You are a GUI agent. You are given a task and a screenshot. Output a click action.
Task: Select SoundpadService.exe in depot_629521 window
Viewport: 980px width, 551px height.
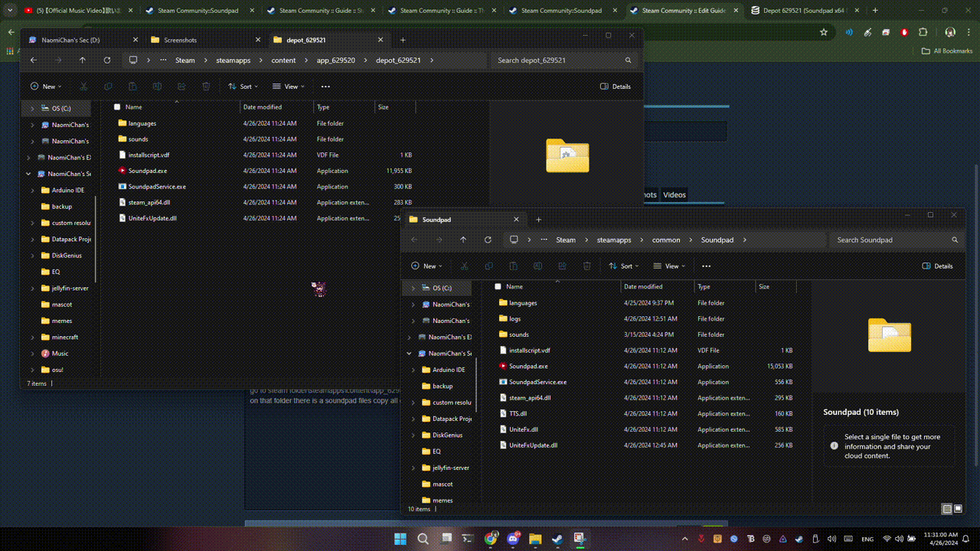tap(157, 187)
